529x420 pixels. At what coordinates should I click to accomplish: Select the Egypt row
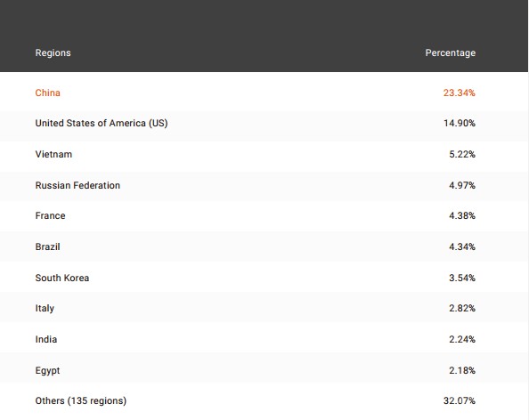coord(264,370)
